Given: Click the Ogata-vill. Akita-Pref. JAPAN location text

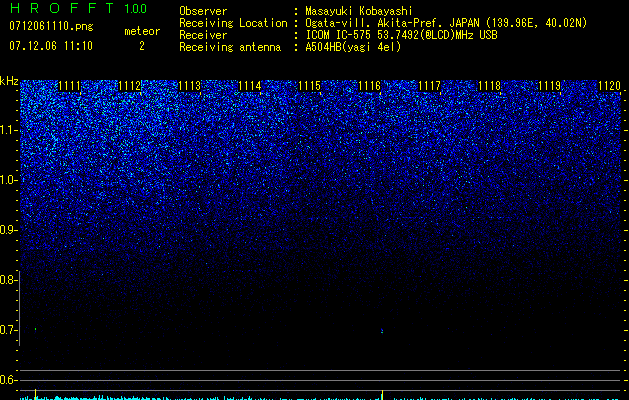Looking at the screenshot, I should 446,23.
